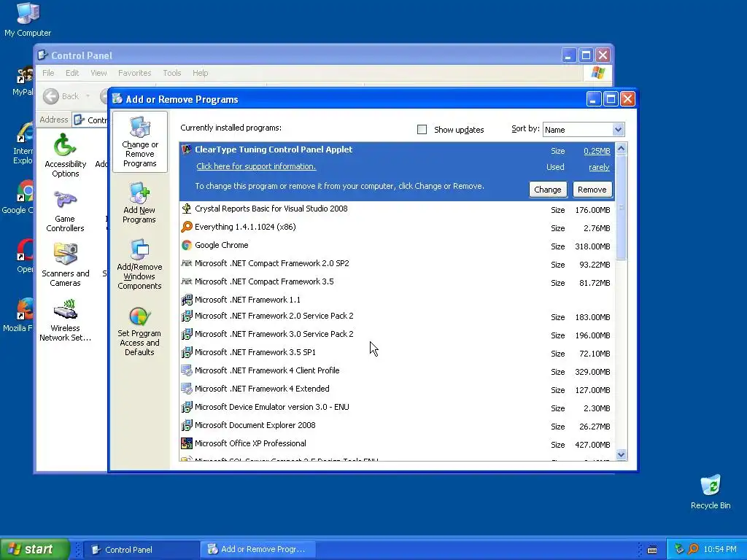This screenshot has height=560, width=747.
Task: Open File menu in Control Panel window
Action: click(48, 73)
